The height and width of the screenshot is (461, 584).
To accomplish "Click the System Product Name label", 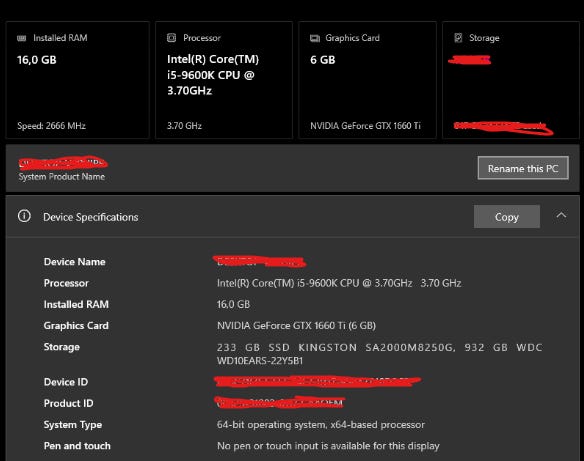I will [62, 177].
